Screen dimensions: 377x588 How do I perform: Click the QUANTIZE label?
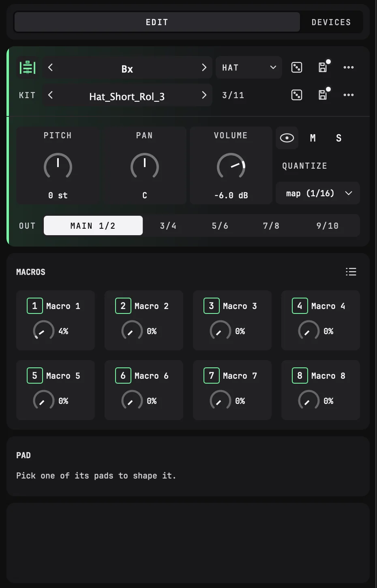[305, 166]
